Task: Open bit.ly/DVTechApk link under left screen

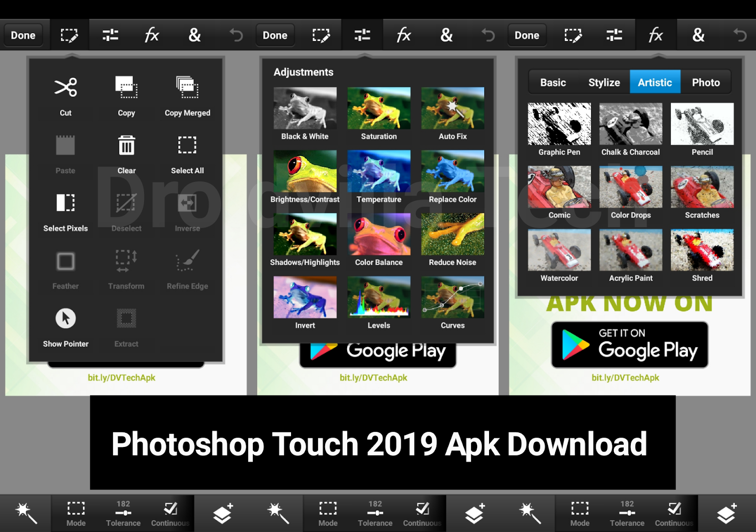Action: point(121,378)
